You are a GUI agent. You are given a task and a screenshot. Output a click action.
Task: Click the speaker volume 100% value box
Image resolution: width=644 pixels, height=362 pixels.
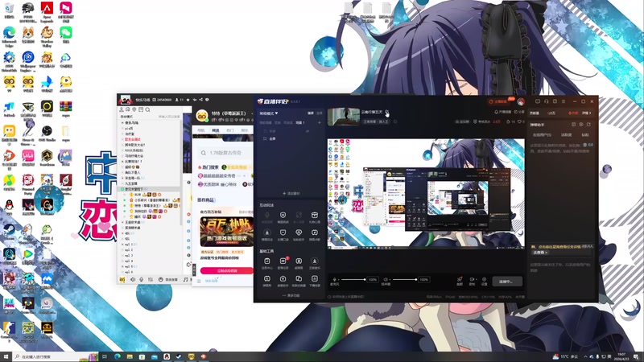coord(424,279)
